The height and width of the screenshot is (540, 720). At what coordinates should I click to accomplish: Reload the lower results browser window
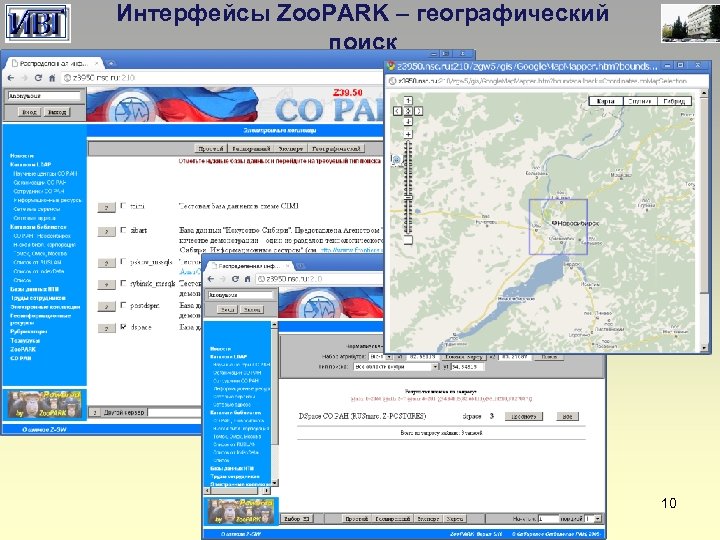(236, 279)
